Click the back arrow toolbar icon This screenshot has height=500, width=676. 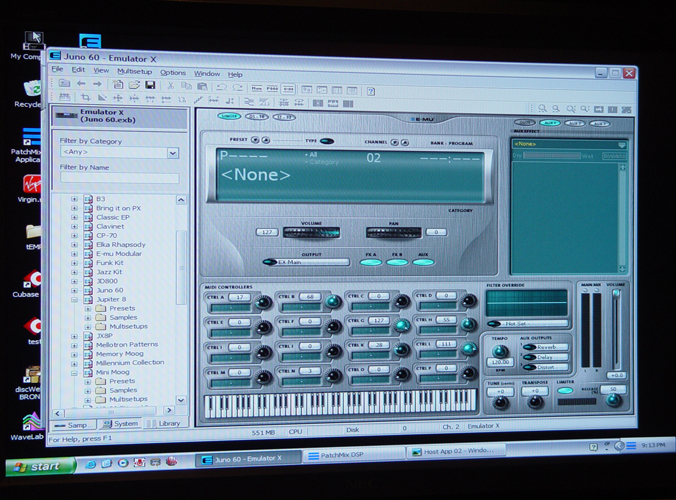(x=80, y=85)
